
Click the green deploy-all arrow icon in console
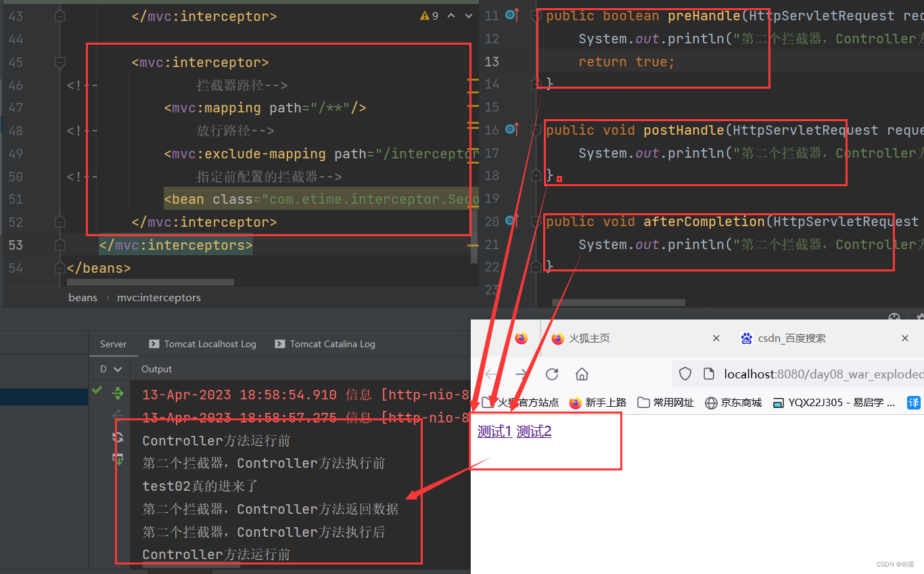click(x=118, y=393)
